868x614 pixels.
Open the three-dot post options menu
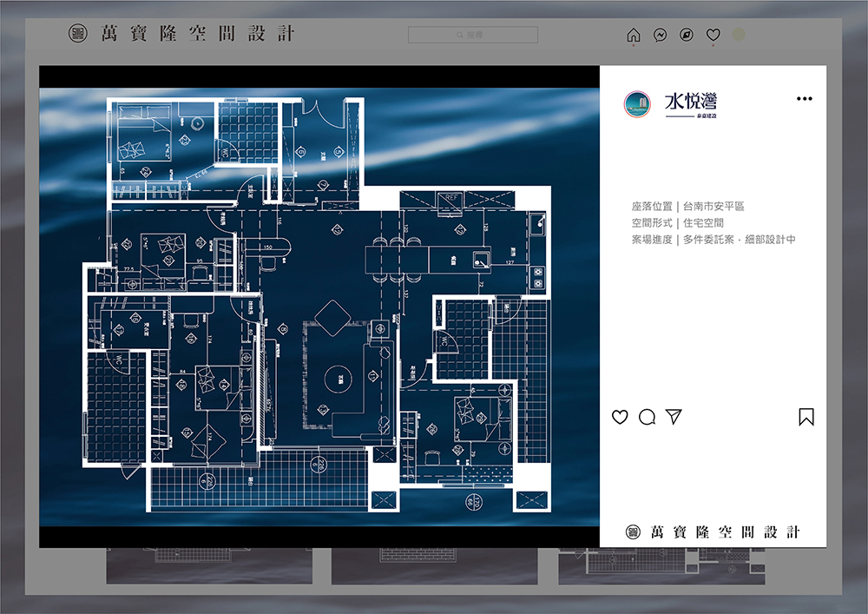tap(805, 99)
